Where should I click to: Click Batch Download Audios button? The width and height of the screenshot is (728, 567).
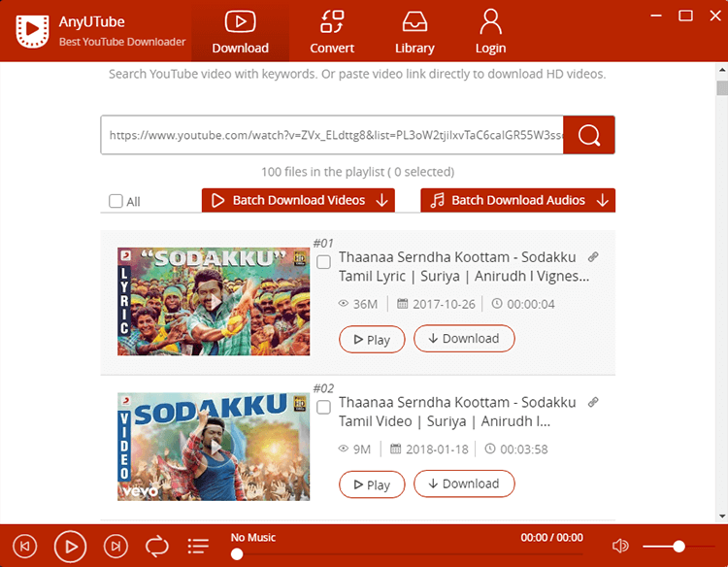pyautogui.click(x=517, y=200)
